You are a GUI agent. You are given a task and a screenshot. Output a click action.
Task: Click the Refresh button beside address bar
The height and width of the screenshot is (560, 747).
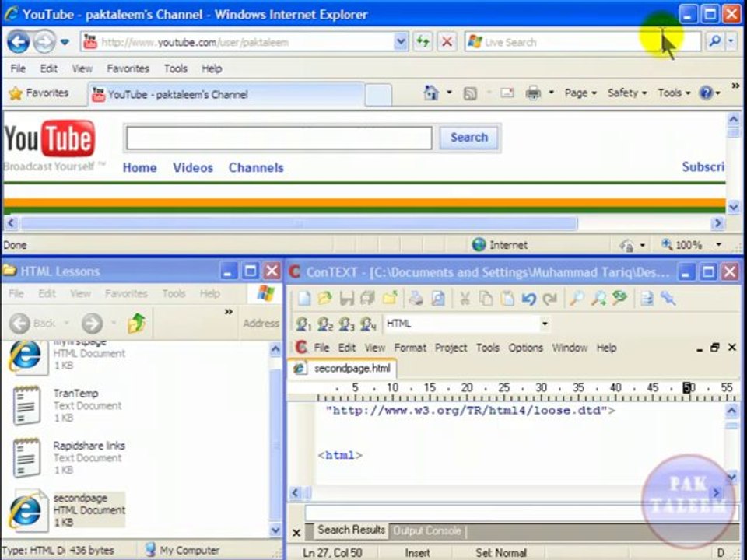423,42
